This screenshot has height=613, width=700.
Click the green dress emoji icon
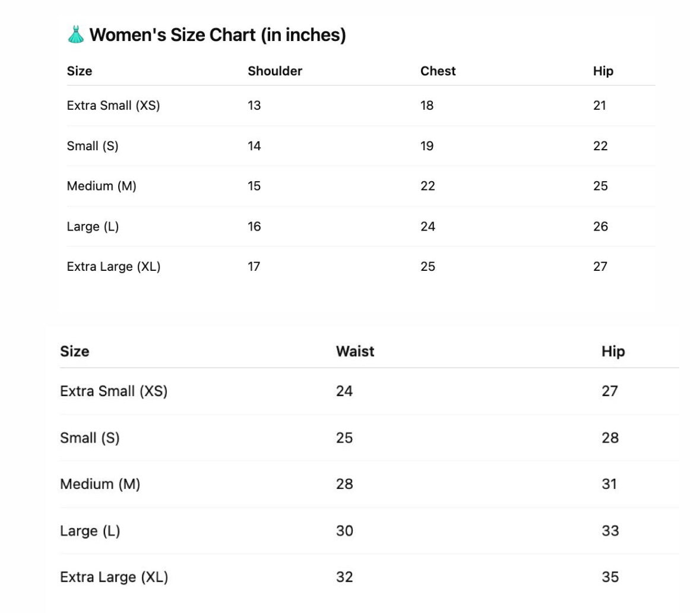point(75,35)
